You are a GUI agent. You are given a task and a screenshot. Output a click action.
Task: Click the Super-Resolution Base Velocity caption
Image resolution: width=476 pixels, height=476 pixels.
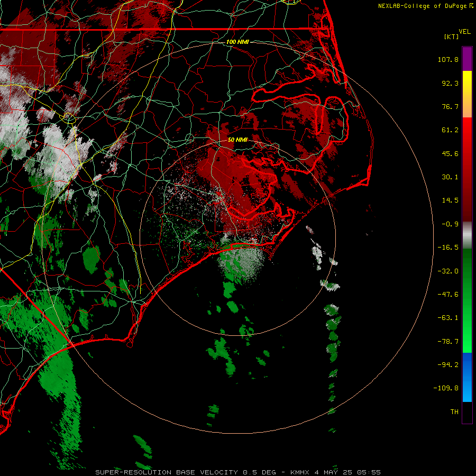(x=238, y=472)
